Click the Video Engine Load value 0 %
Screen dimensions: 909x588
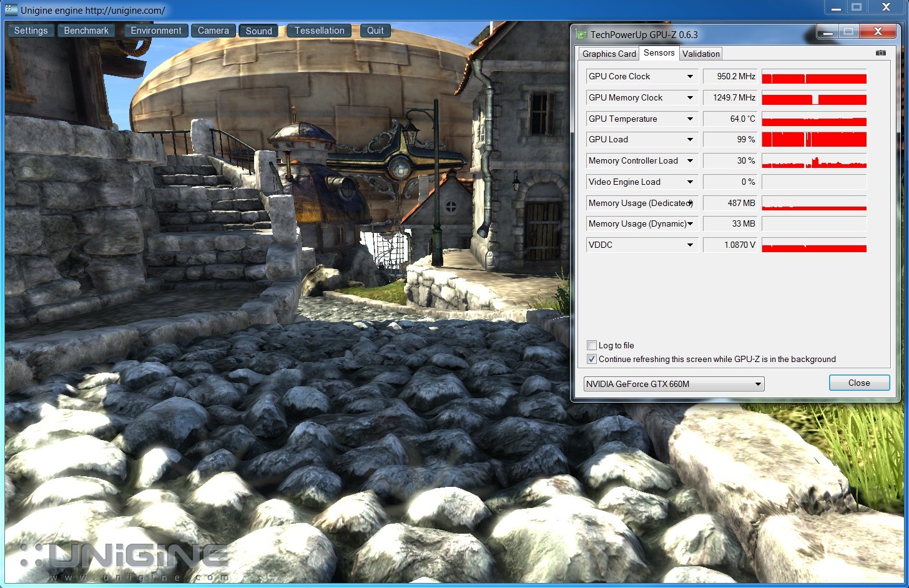click(730, 182)
